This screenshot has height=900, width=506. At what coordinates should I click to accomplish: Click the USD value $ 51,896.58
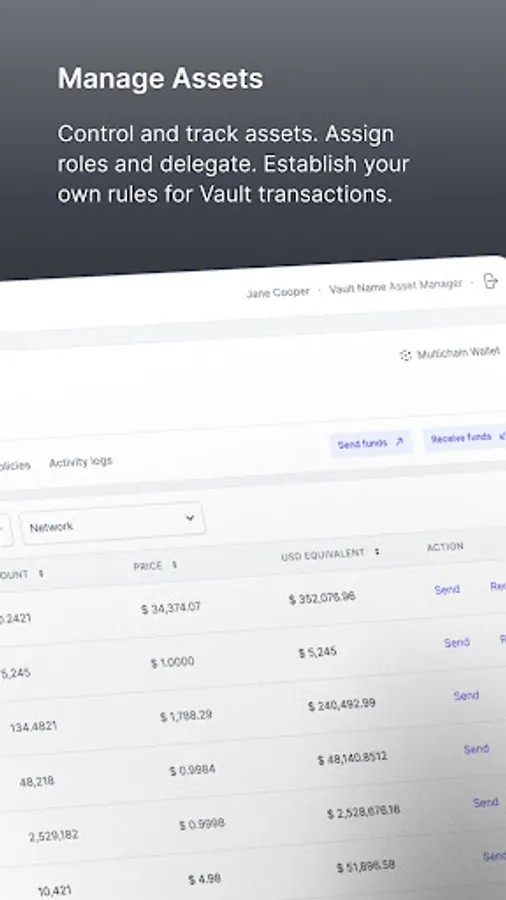366,866
